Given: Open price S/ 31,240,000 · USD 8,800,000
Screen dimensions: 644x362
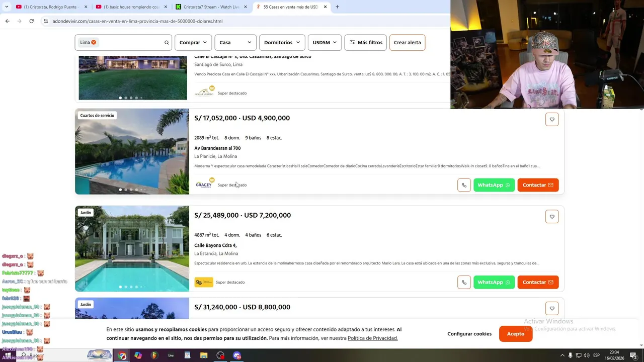Looking at the screenshot, I should (242, 307).
